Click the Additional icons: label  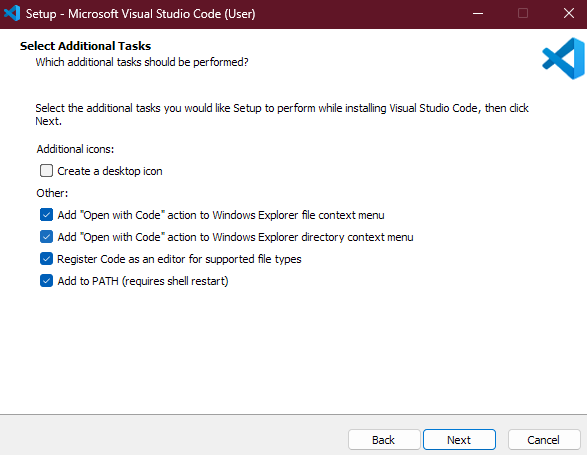point(75,149)
